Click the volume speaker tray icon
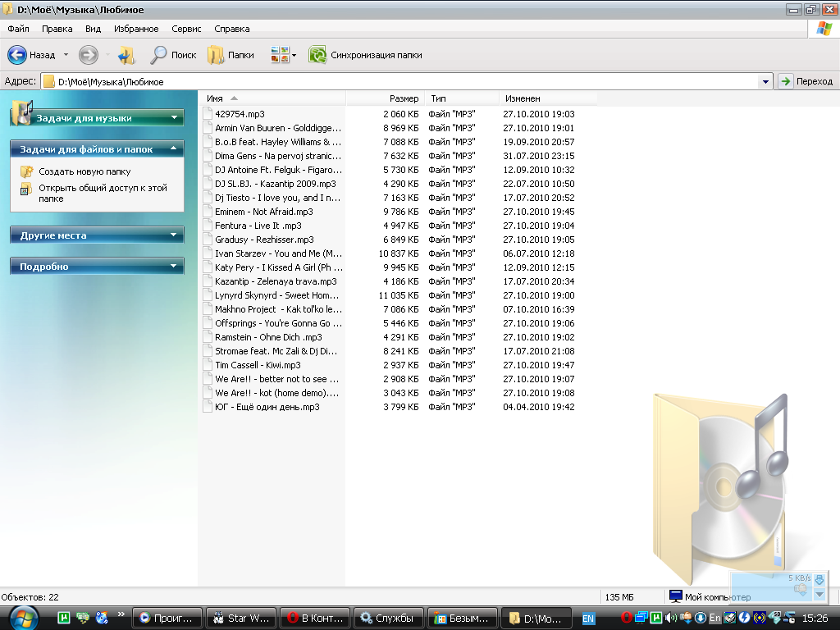This screenshot has width=840, height=630. point(670,618)
